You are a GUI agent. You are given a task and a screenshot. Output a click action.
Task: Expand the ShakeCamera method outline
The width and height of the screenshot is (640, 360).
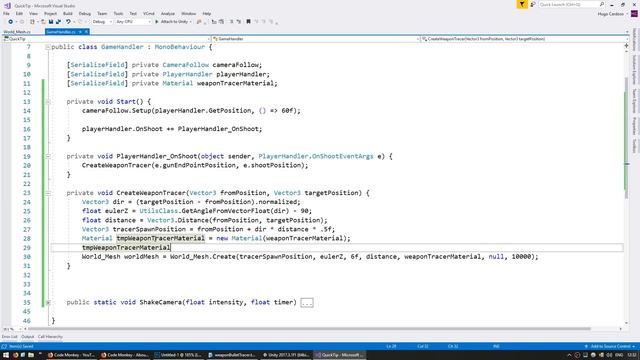48,303
